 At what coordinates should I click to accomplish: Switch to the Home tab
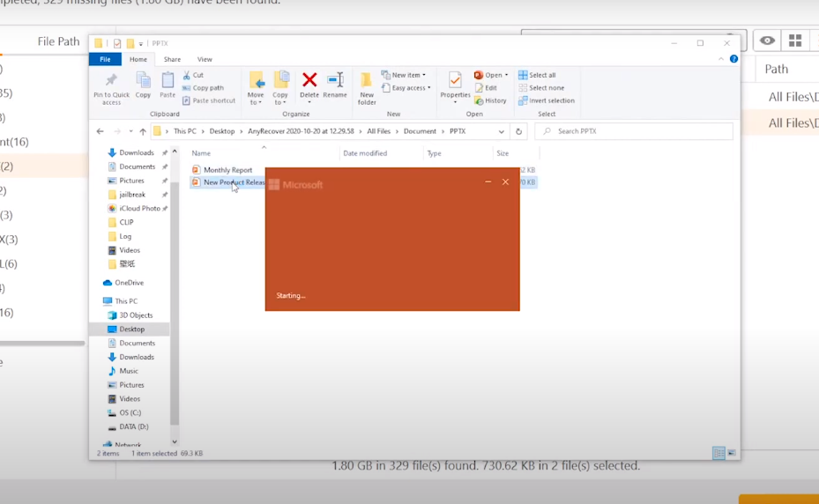coord(138,60)
